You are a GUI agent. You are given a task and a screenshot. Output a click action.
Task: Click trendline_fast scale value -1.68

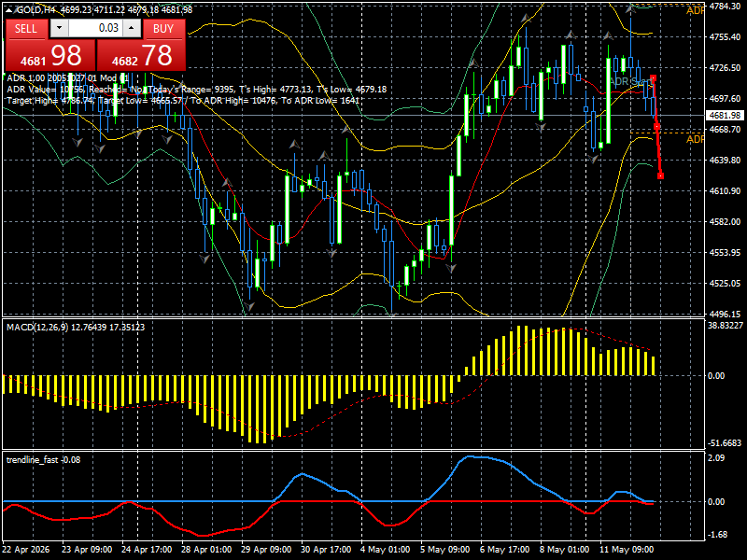click(717, 534)
